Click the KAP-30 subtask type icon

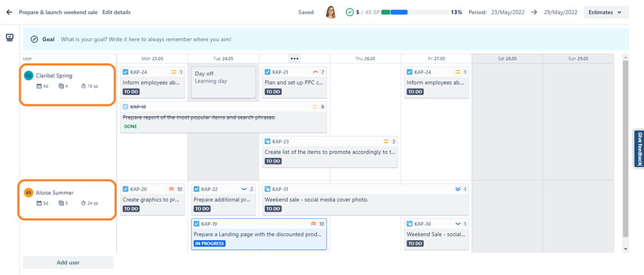click(410, 224)
